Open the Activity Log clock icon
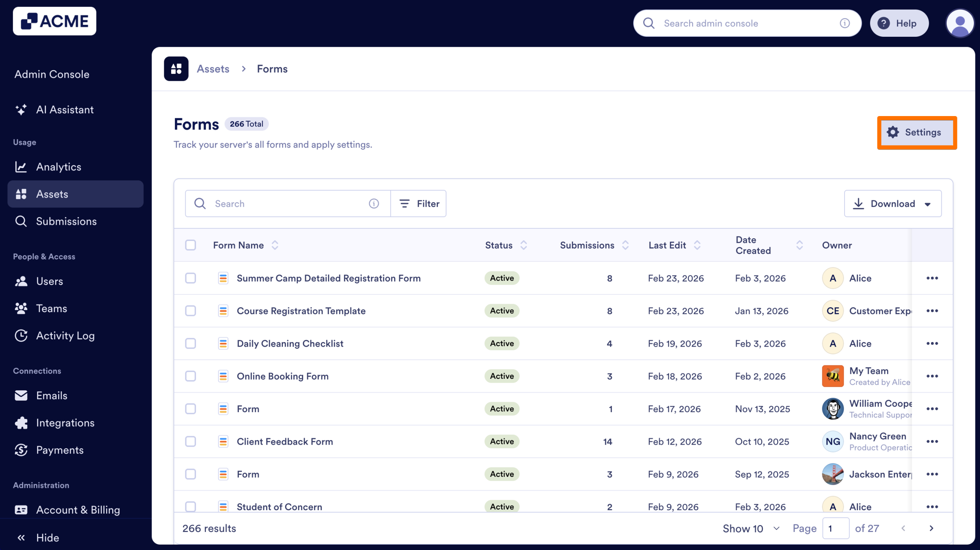The width and height of the screenshot is (980, 550). tap(21, 336)
